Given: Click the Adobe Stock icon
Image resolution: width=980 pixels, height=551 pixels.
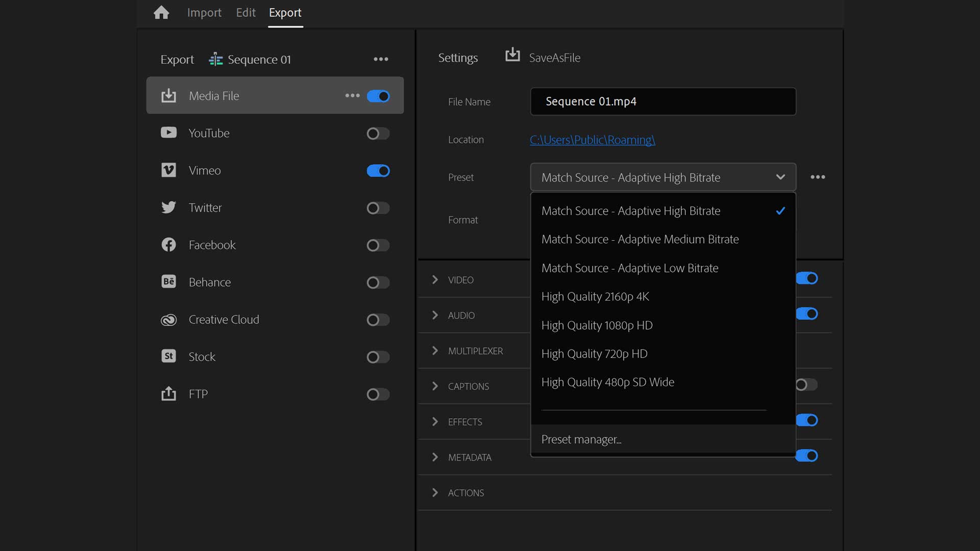Looking at the screenshot, I should [x=168, y=356].
